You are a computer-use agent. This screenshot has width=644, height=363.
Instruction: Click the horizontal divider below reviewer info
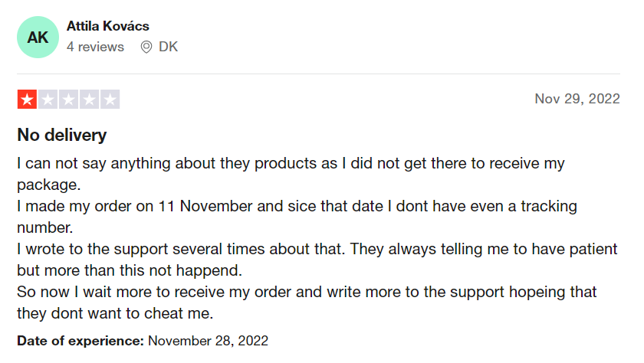(x=318, y=74)
